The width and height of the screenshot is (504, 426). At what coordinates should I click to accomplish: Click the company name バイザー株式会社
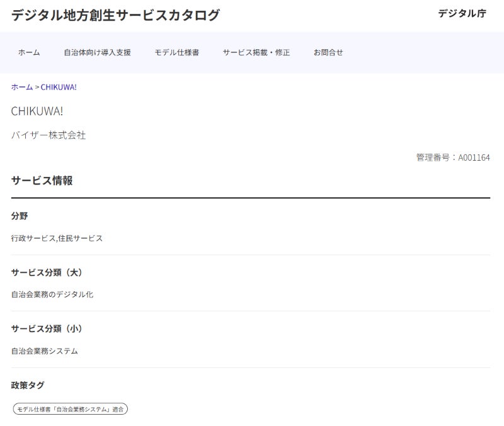[49, 135]
